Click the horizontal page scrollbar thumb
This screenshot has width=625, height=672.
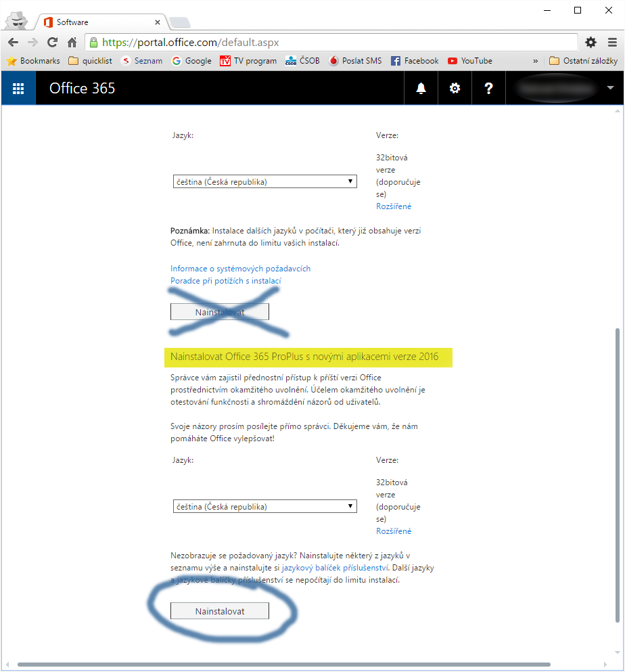coord(283,665)
